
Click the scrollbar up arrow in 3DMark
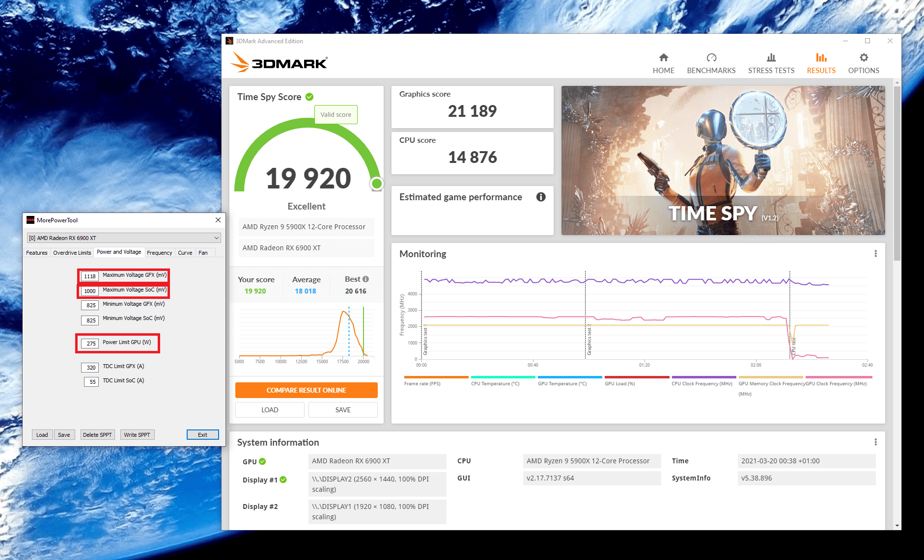[897, 82]
